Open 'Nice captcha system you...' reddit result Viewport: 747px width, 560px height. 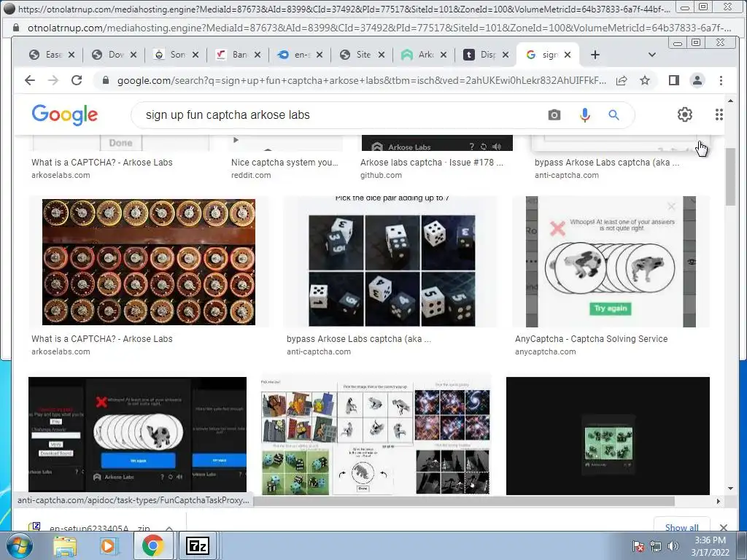[x=285, y=163]
